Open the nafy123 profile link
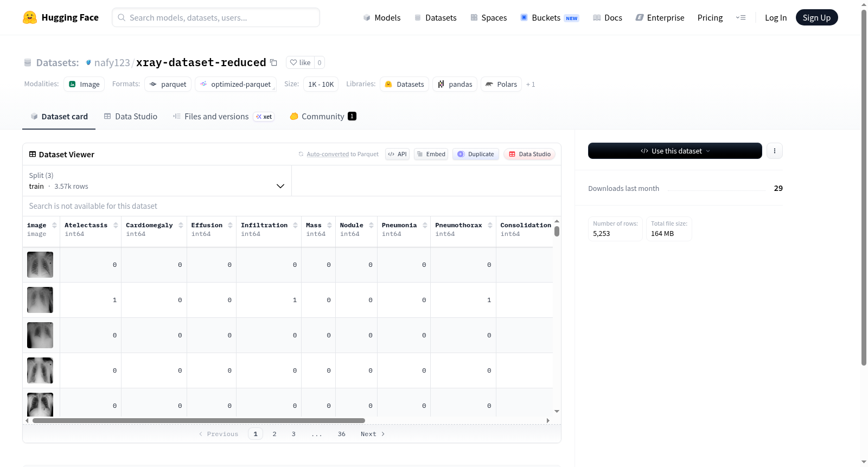 click(x=112, y=62)
